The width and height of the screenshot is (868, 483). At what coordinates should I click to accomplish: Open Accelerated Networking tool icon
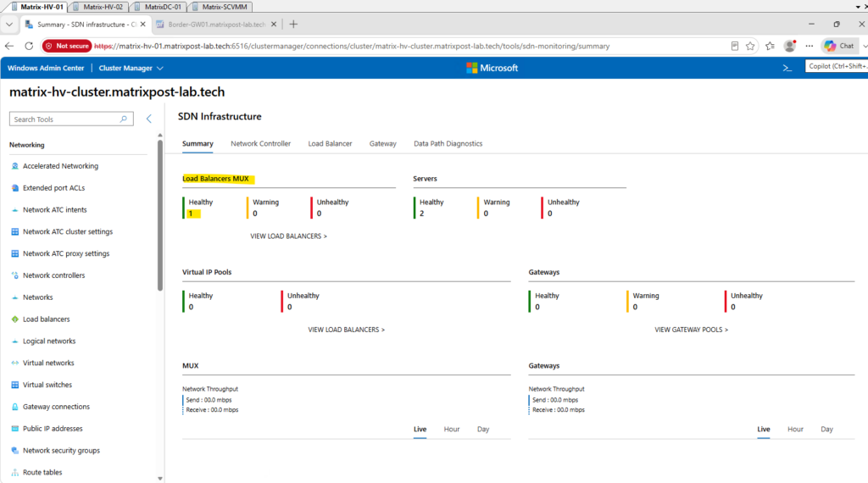coord(15,166)
